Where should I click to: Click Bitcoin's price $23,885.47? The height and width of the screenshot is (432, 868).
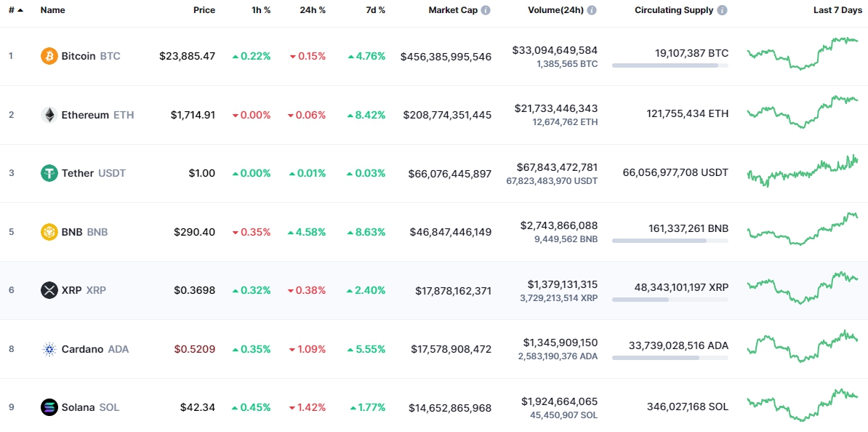pyautogui.click(x=187, y=56)
